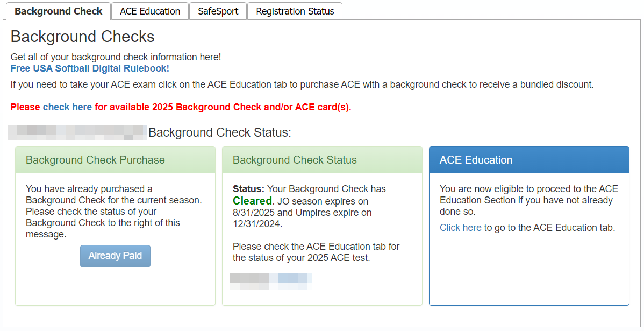Screen dimensions: 644x331
Task: Click the green "Cleared" status text
Action: click(x=252, y=201)
